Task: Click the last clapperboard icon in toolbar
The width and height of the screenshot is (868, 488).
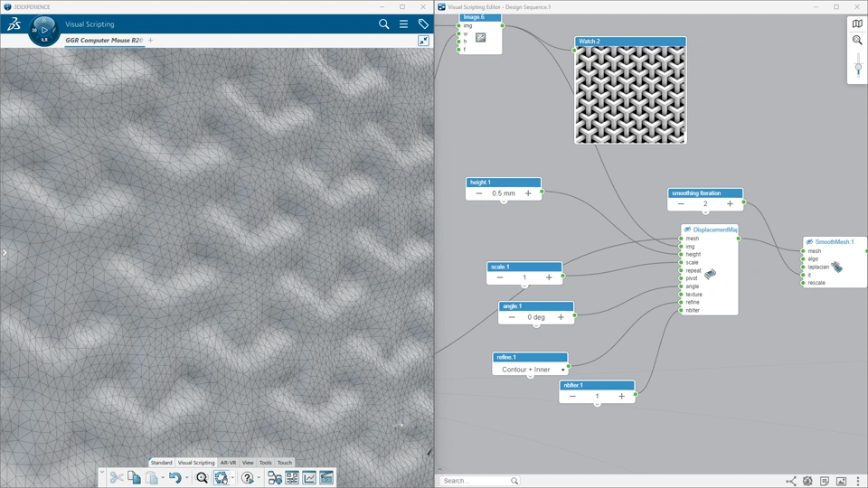Action: [326, 477]
